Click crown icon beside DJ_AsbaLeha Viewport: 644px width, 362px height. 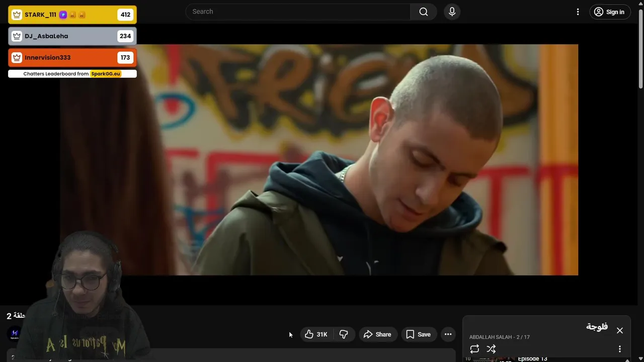coord(17,36)
